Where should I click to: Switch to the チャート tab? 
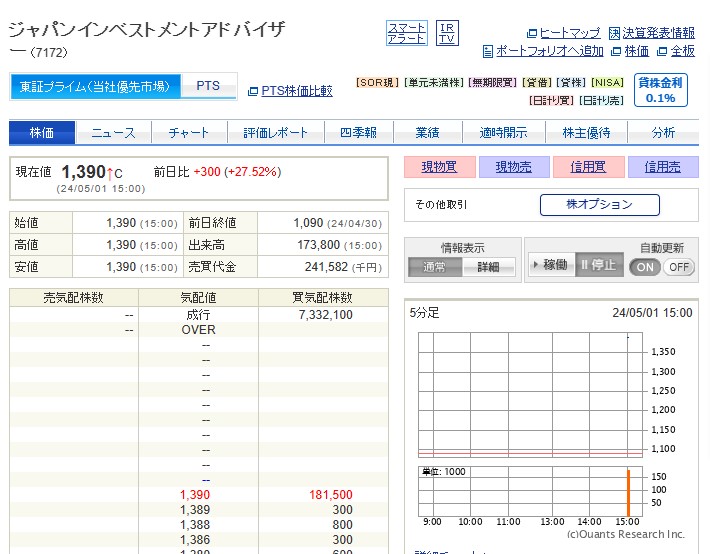tap(189, 133)
